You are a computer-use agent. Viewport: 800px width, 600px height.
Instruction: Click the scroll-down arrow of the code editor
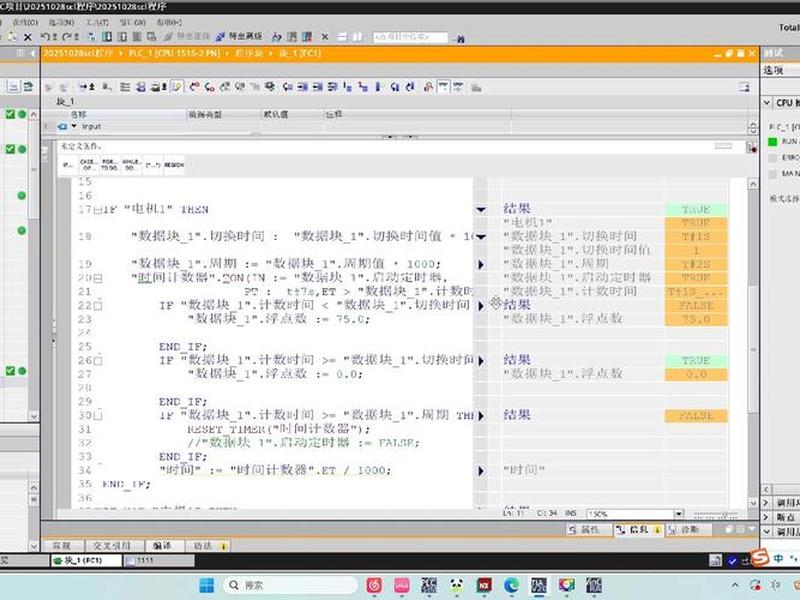(x=753, y=503)
